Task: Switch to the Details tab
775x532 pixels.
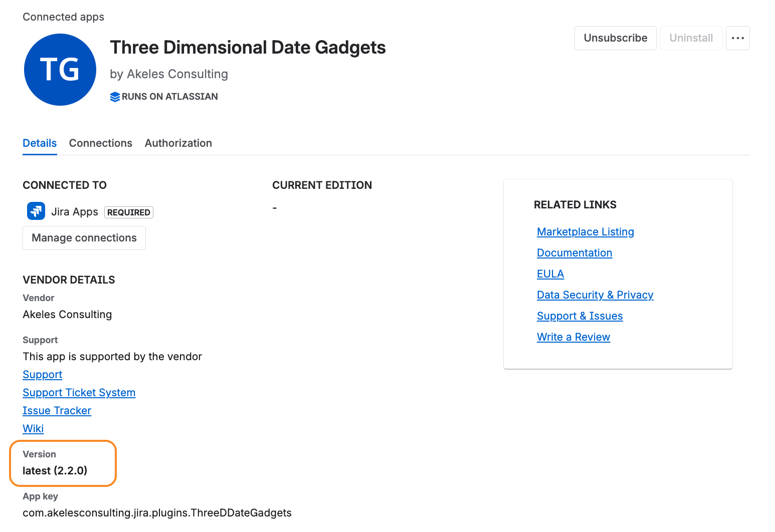Action: (40, 143)
